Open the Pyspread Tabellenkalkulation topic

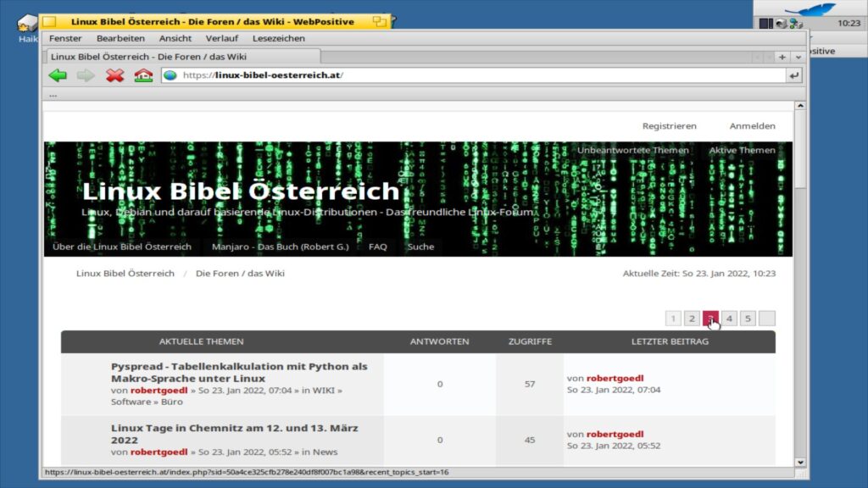239,373
